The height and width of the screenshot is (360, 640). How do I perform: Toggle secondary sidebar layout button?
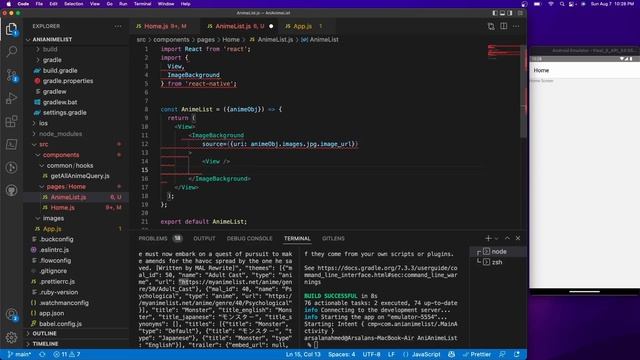(x=510, y=13)
